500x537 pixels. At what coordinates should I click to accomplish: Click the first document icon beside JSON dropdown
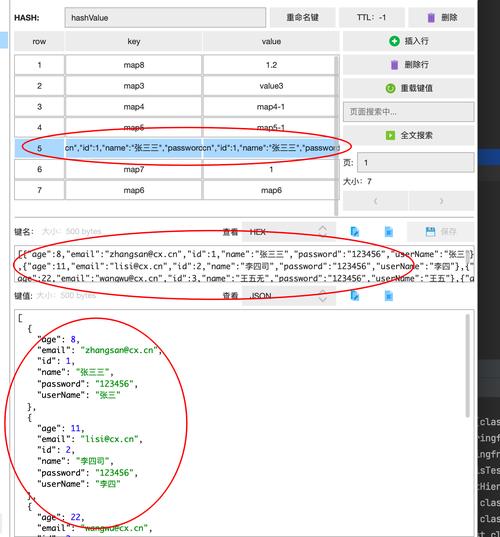tap(355, 296)
